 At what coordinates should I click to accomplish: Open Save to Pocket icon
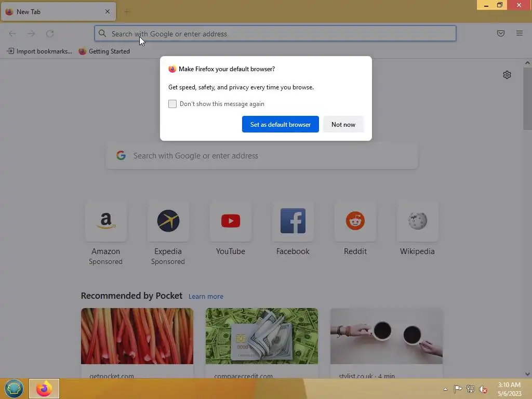(x=501, y=33)
